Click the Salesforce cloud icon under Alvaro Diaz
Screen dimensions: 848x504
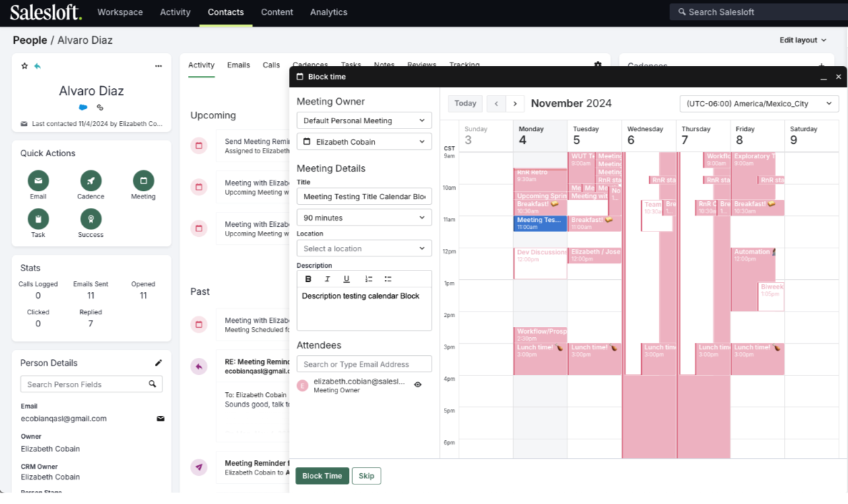tap(83, 108)
